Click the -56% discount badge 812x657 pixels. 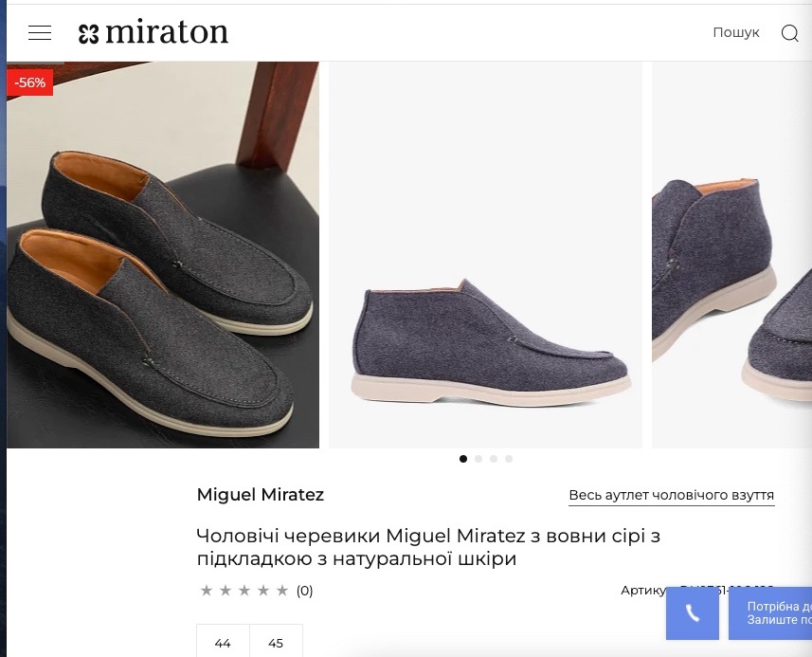coord(30,82)
